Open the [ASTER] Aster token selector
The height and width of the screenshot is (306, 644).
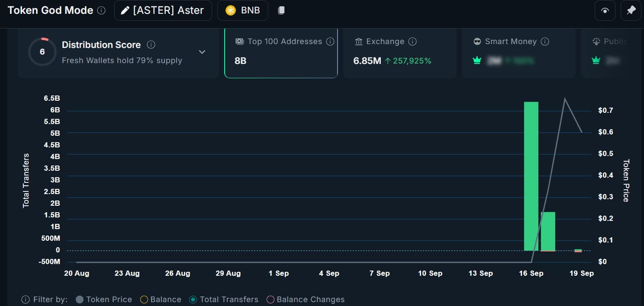163,10
